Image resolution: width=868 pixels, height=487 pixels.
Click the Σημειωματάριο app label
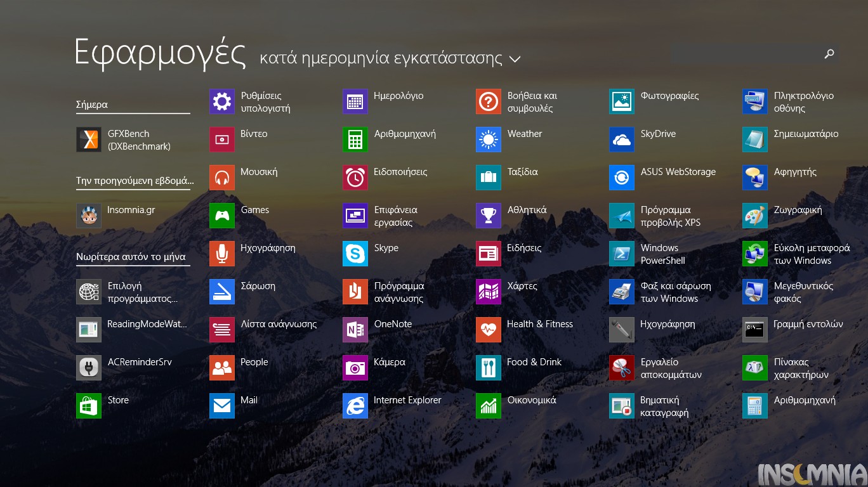click(x=806, y=134)
